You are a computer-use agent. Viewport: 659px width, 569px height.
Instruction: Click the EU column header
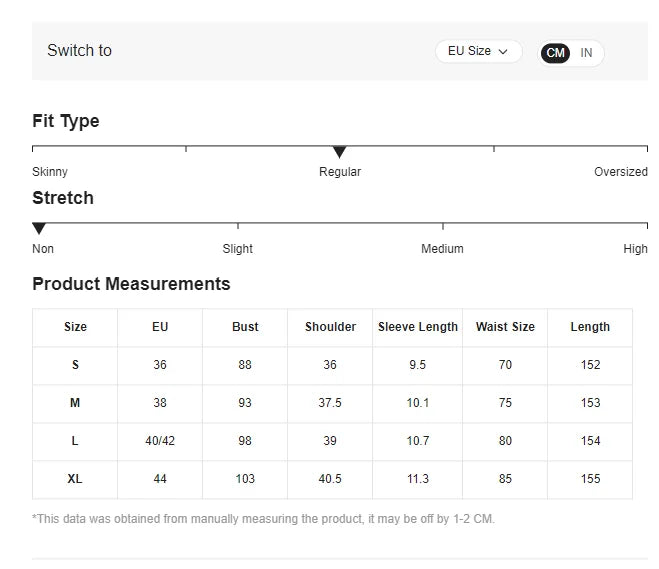click(x=160, y=327)
